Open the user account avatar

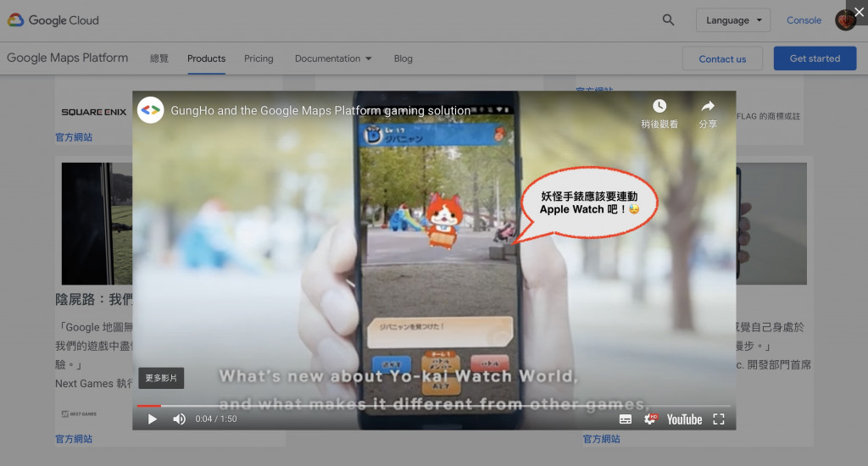845,20
